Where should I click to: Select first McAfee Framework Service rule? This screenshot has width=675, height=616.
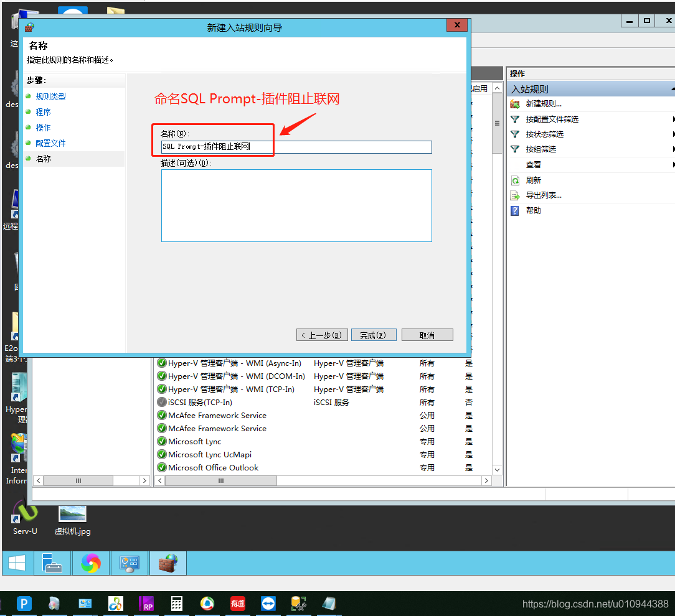pos(217,416)
